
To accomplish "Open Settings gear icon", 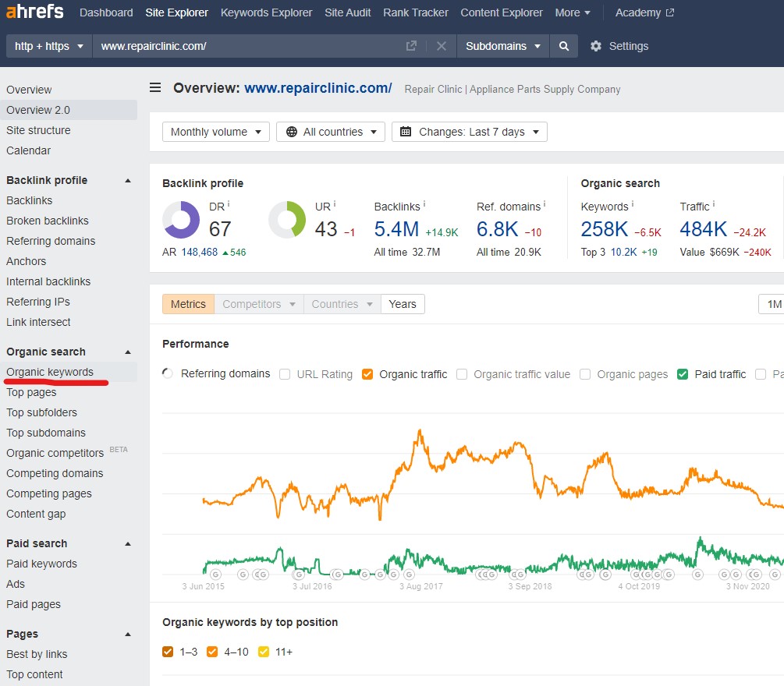I will [595, 46].
